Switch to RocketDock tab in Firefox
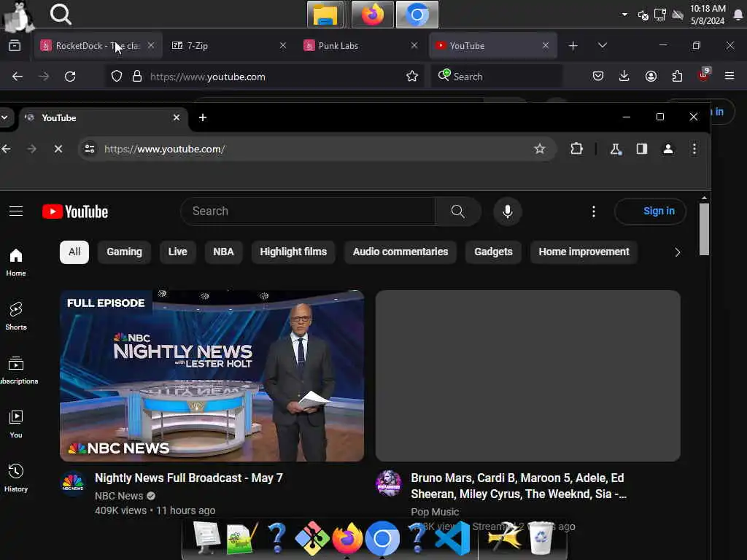The image size is (747, 560). (98, 46)
